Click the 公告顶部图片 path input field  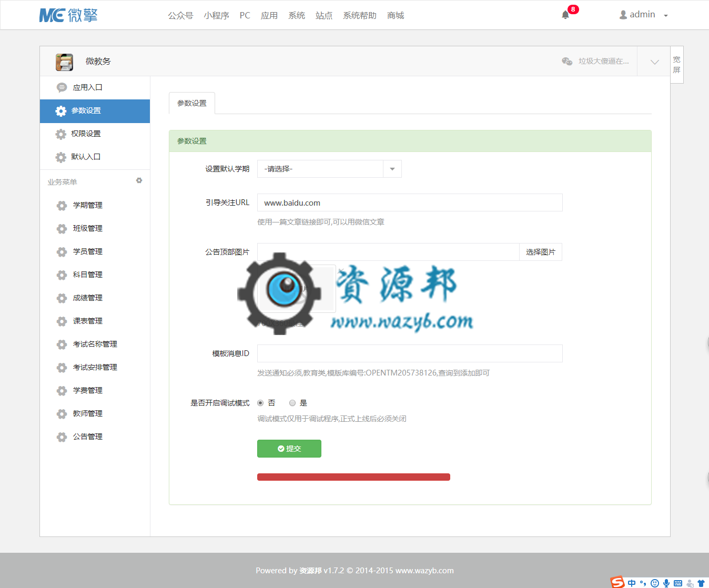tap(388, 252)
